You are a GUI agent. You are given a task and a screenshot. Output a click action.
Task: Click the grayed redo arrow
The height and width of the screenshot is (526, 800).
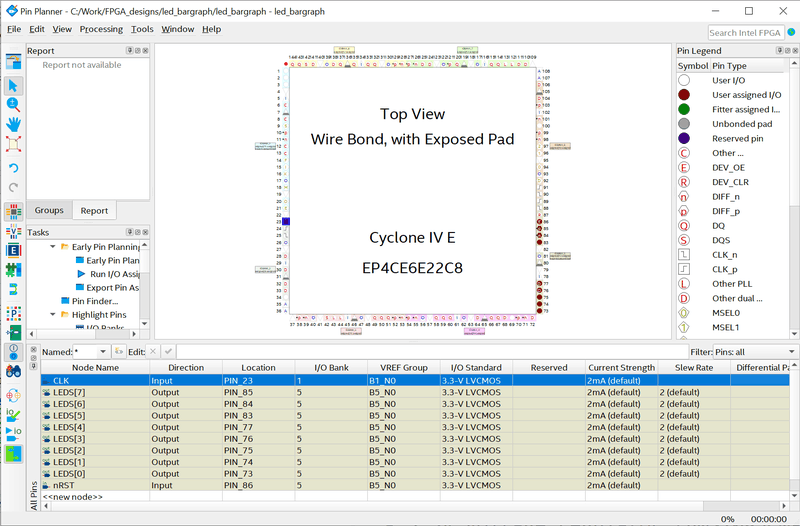pyautogui.click(x=13, y=187)
